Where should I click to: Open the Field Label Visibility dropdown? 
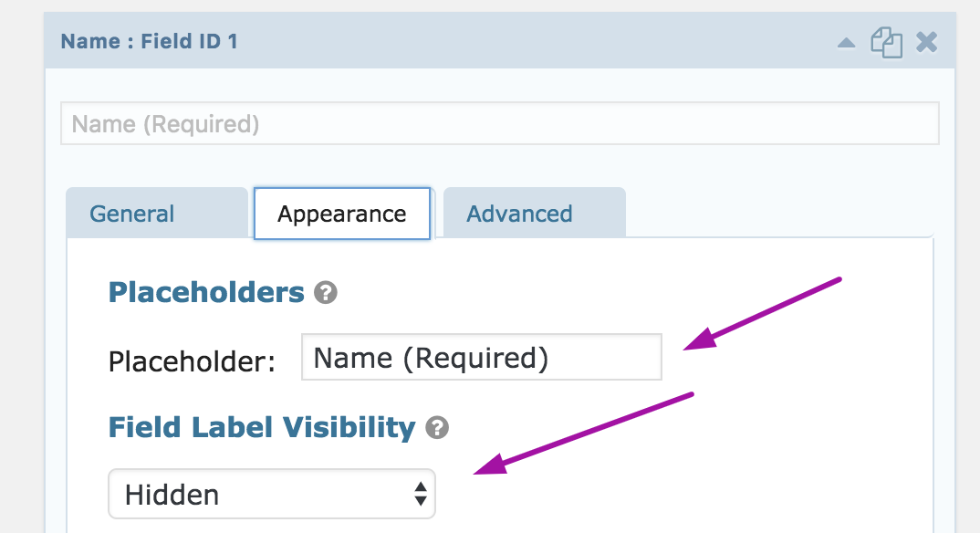[x=271, y=495]
